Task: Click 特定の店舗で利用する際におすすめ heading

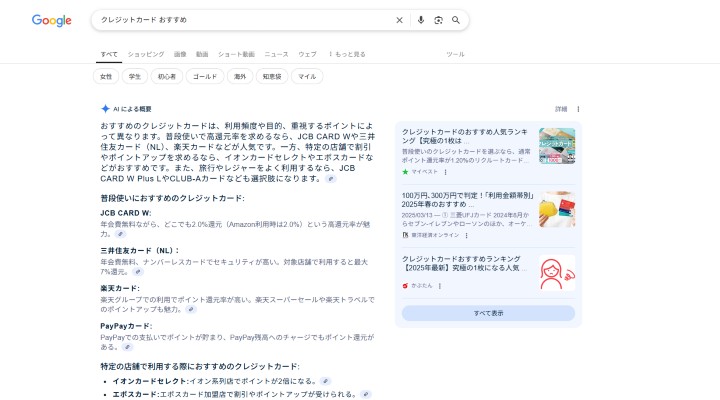Action: point(200,366)
